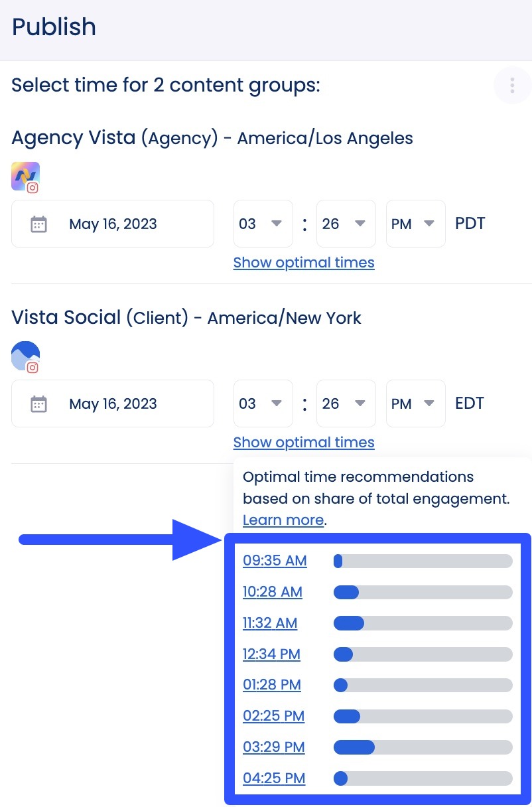Open the AM/PM dropdown for Vista Social

click(x=415, y=403)
